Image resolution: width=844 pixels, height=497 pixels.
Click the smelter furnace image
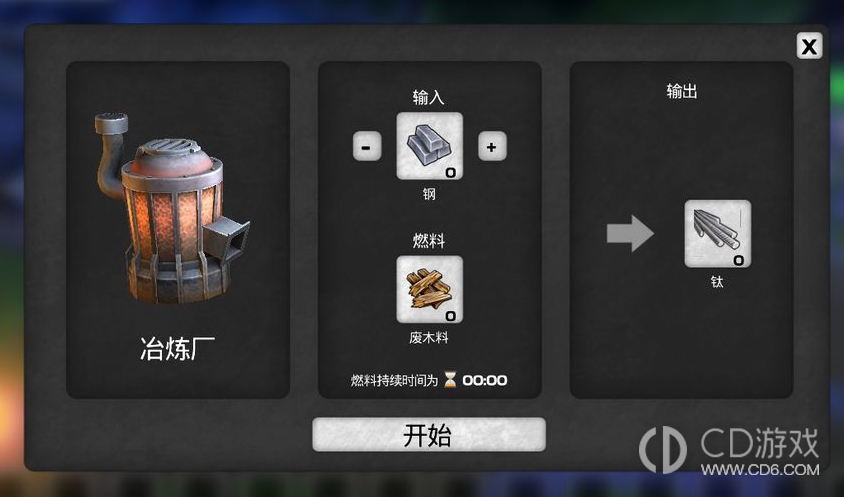[x=171, y=207]
